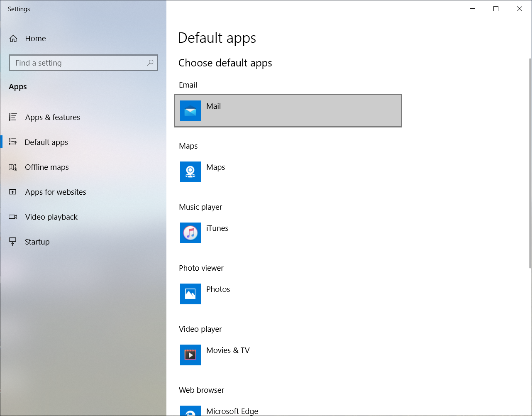Click the Mail app envelope icon
The image size is (532, 416).
pyautogui.click(x=190, y=111)
